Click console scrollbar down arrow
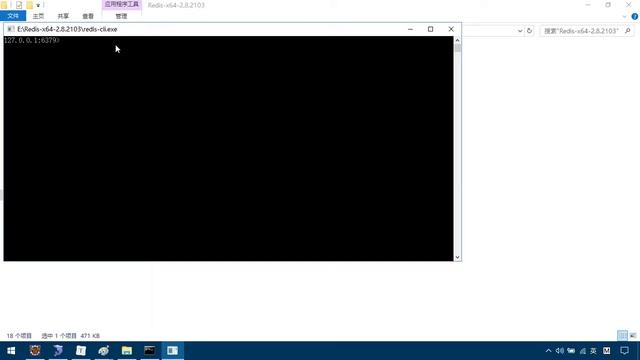 458,257
